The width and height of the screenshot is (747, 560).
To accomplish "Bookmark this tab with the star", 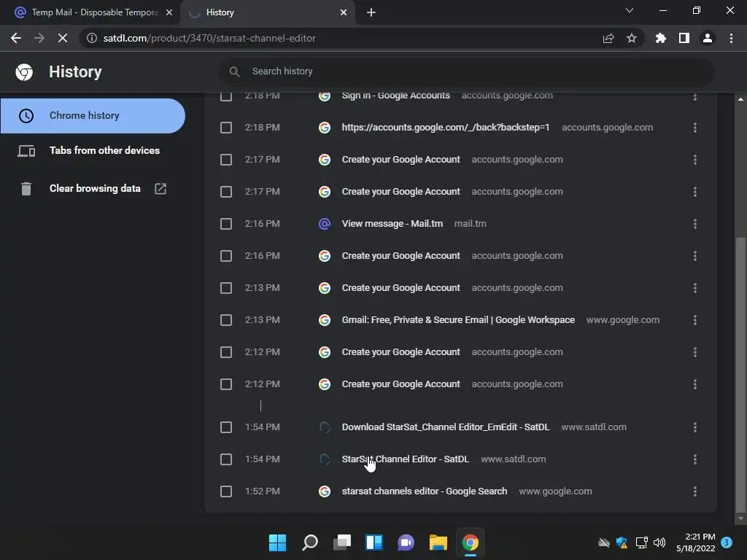I will click(632, 38).
